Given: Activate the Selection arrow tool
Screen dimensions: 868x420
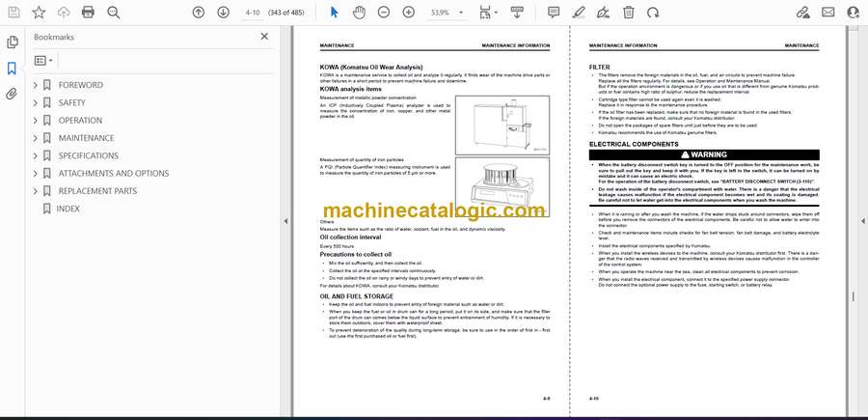Looking at the screenshot, I should coord(334,13).
